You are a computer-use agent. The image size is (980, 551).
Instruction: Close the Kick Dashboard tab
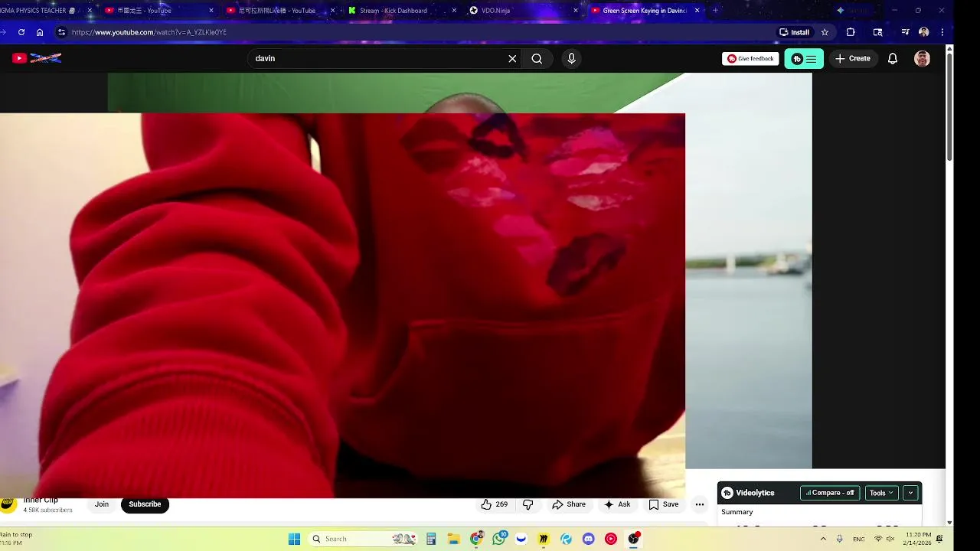pyautogui.click(x=454, y=11)
